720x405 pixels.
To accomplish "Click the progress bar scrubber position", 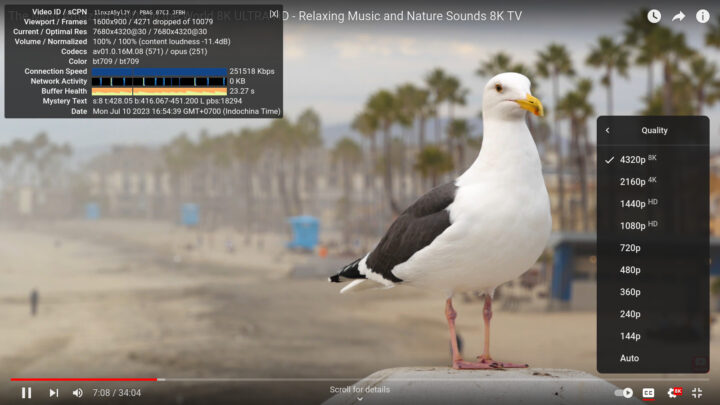I will pyautogui.click(x=157, y=379).
